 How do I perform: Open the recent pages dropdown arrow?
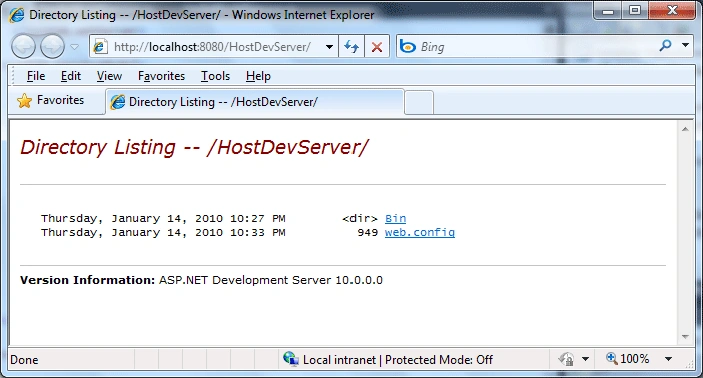coord(74,47)
